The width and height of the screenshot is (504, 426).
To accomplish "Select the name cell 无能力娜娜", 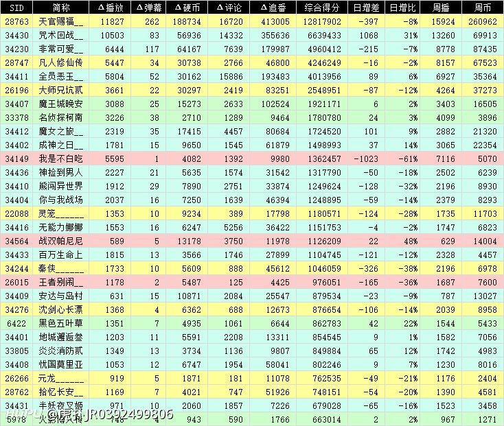I will coord(60,227).
